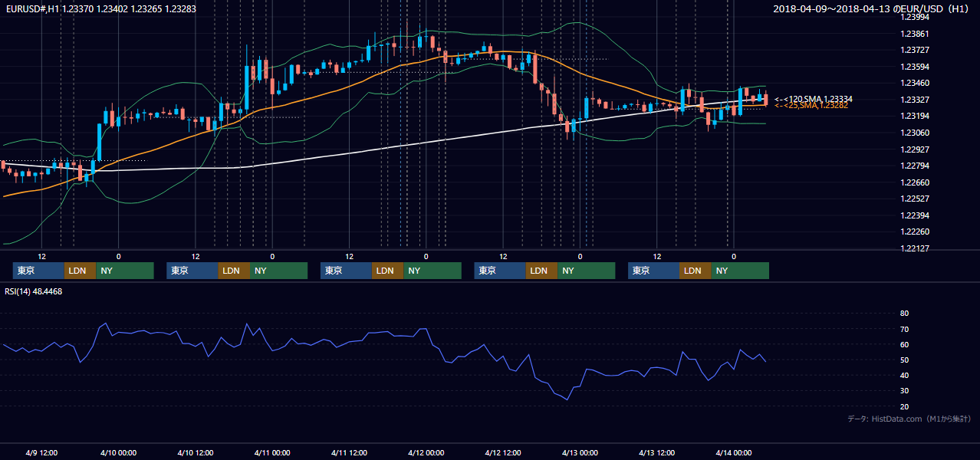Image resolution: width=980 pixels, height=460 pixels.
Task: Select the NY session block above the 4/14 00:00 label
Action: click(739, 271)
